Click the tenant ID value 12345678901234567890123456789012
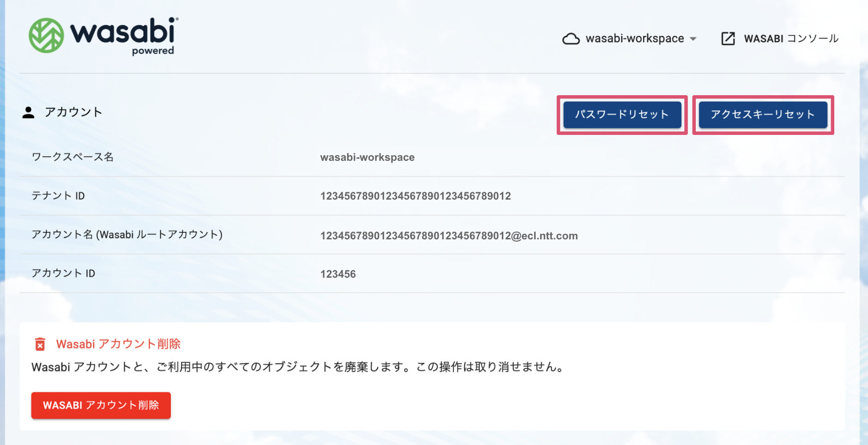The image size is (868, 445). point(416,196)
